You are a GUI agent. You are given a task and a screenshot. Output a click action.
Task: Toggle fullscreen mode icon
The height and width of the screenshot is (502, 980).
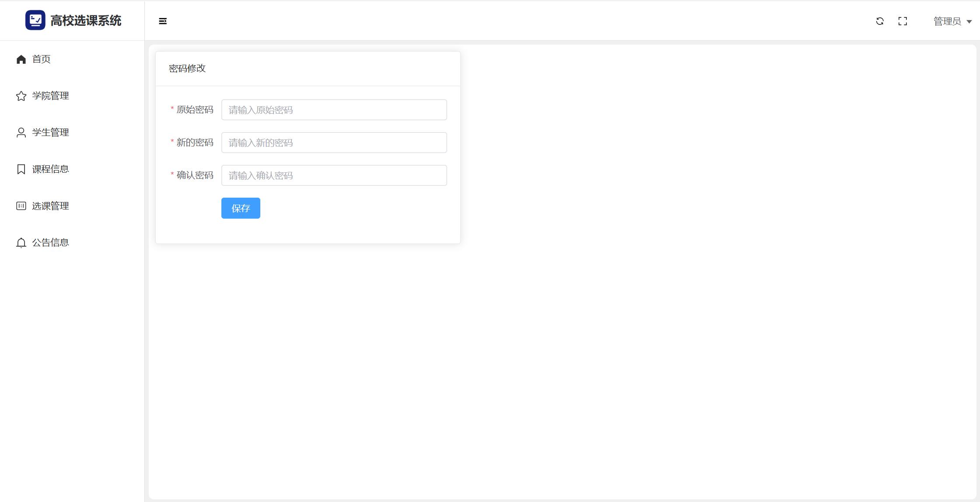pyautogui.click(x=903, y=21)
